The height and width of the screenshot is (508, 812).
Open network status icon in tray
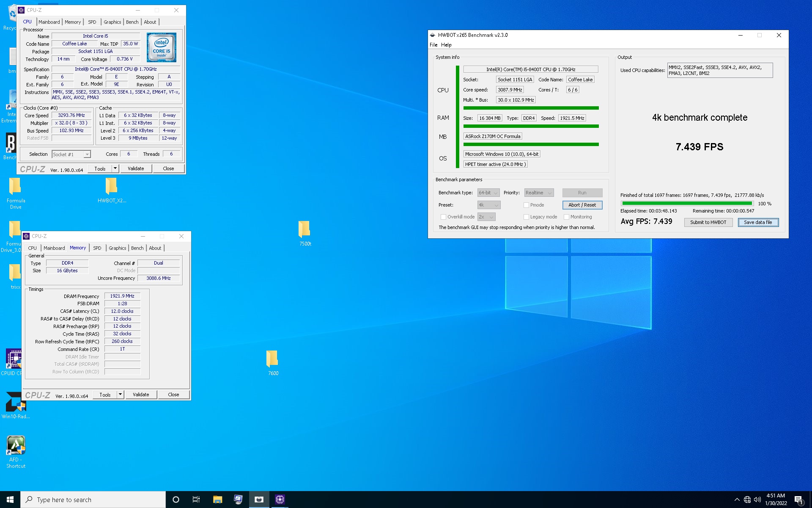click(x=747, y=500)
